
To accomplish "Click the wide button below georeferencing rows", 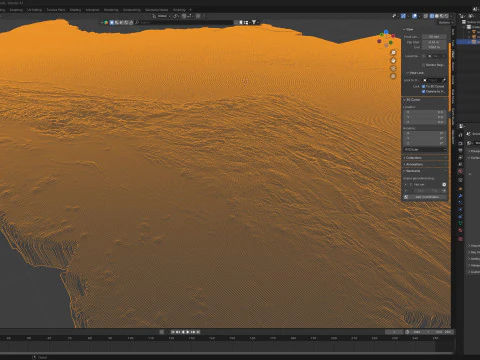I will pos(425,197).
